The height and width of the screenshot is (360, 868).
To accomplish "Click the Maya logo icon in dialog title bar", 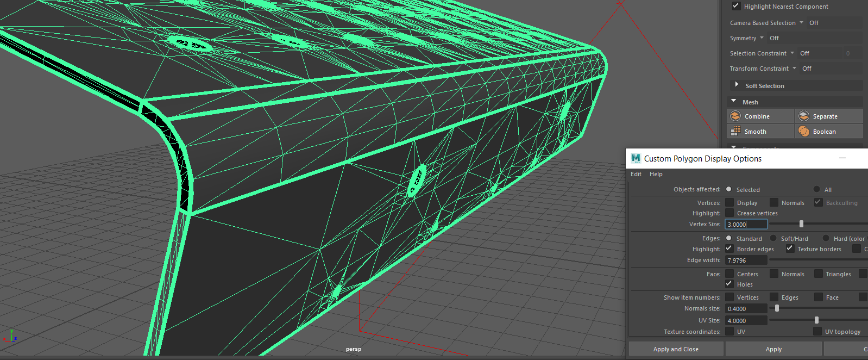I will 636,158.
